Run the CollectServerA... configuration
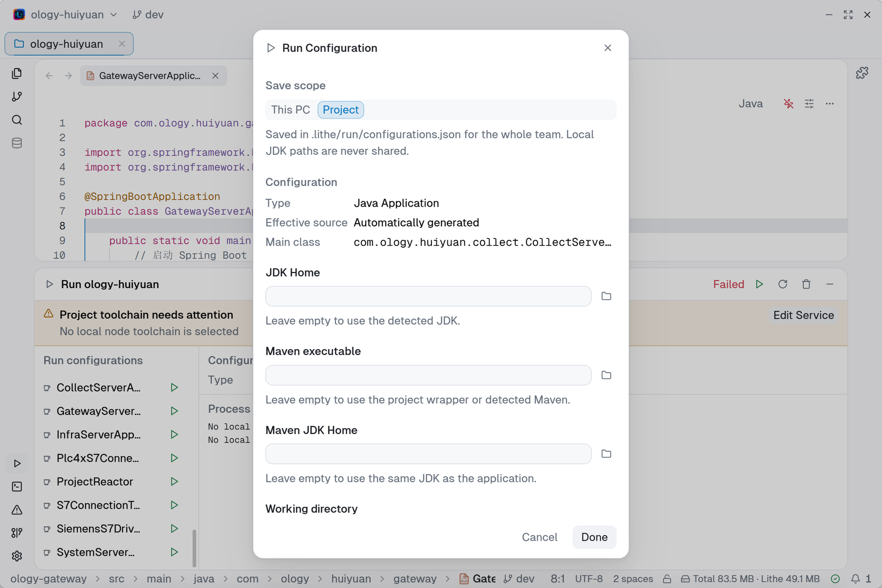 coord(174,388)
